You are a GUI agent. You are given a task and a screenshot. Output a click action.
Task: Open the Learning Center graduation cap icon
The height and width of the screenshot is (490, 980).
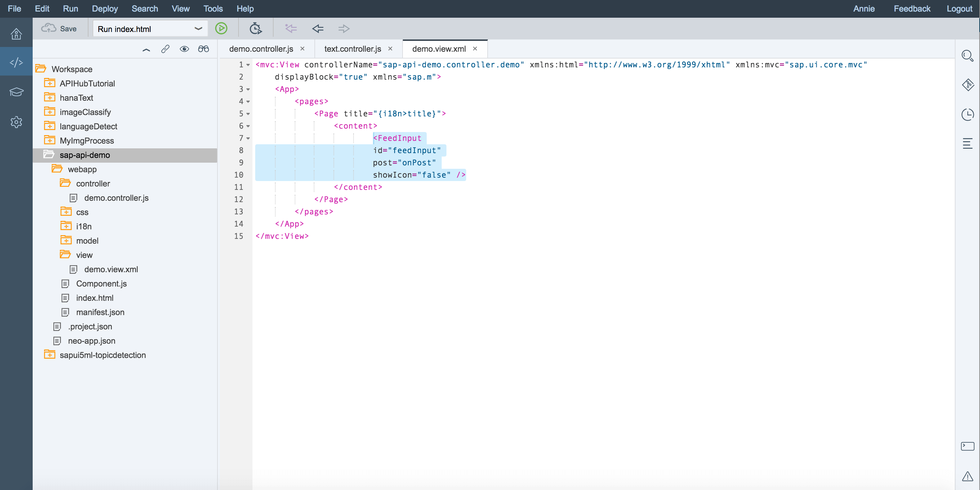[x=16, y=92]
